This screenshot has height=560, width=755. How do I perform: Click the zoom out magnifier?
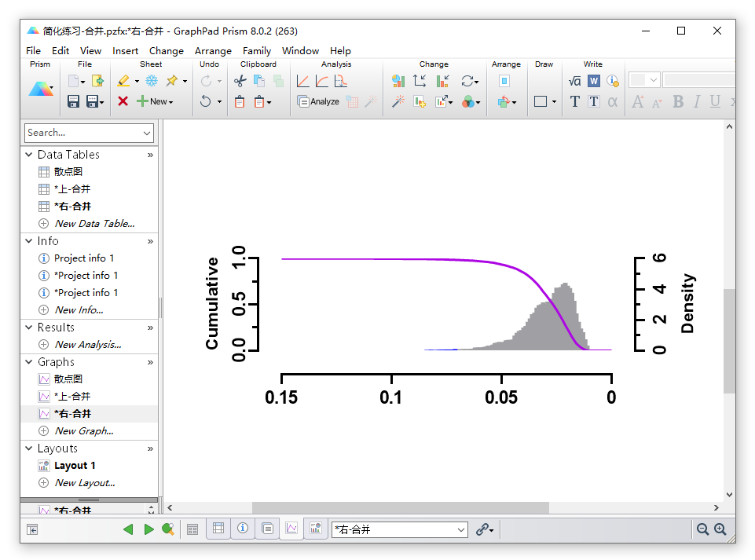[702, 529]
